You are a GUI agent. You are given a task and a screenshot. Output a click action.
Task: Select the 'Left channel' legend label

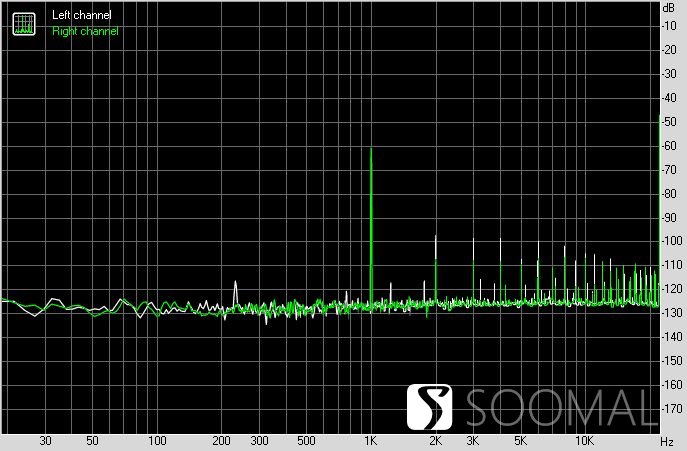(x=81, y=15)
